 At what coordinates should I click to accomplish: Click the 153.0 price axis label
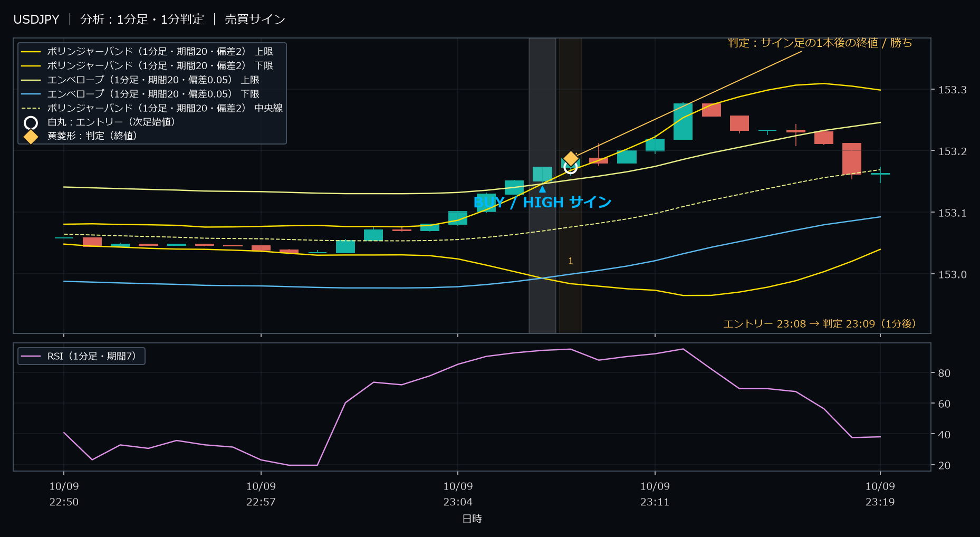coord(952,275)
